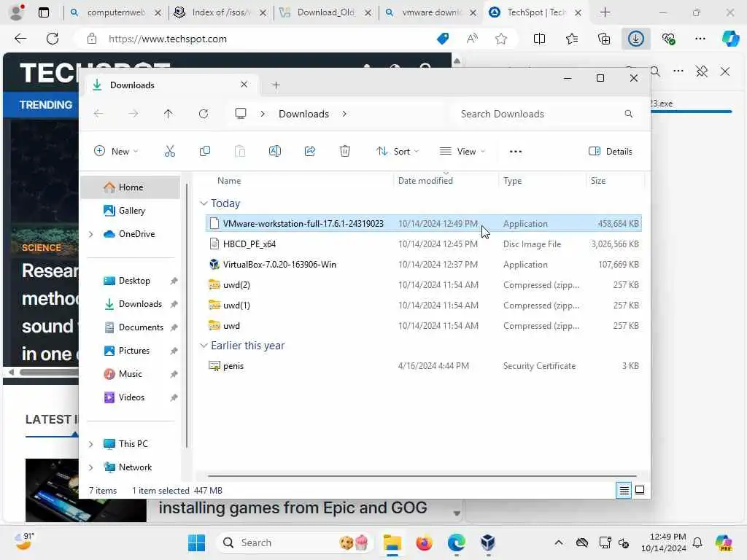Expand OneDrive in navigation pane

[x=91, y=234]
